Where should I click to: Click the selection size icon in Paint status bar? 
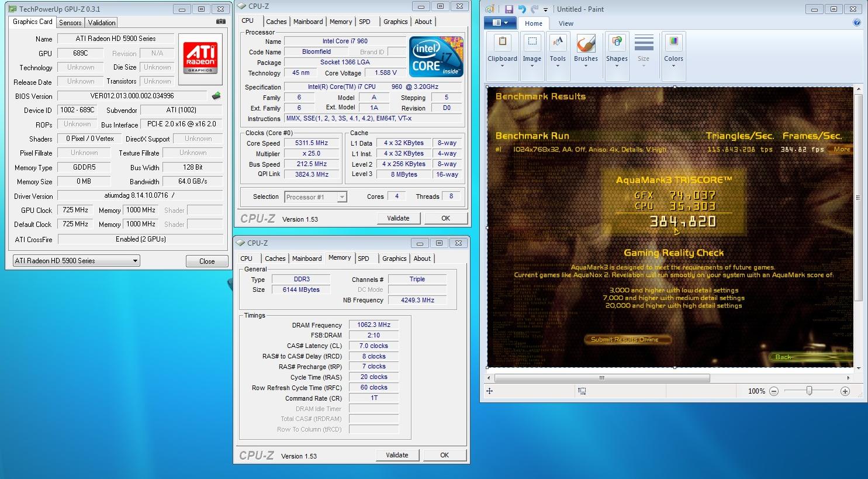pos(582,391)
